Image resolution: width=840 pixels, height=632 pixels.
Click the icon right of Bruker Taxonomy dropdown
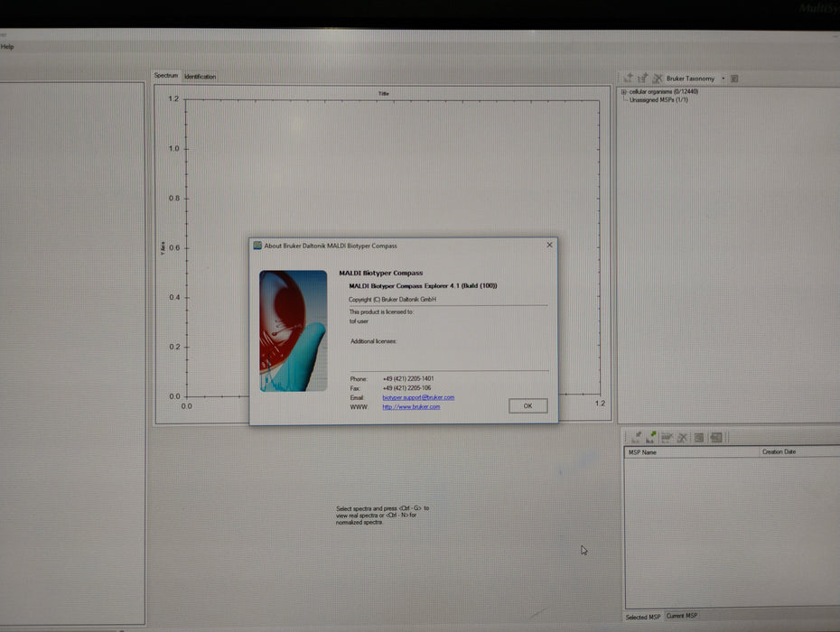pos(734,79)
